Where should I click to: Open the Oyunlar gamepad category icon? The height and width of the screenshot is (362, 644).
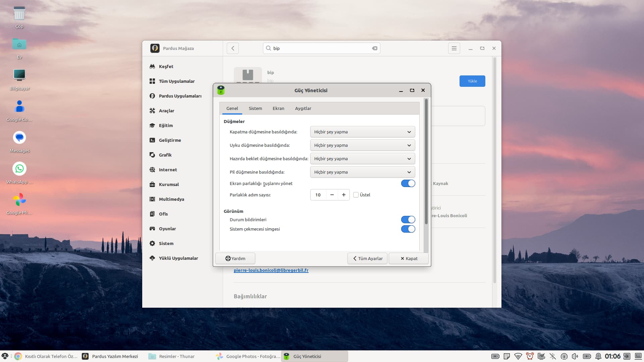[152, 229]
